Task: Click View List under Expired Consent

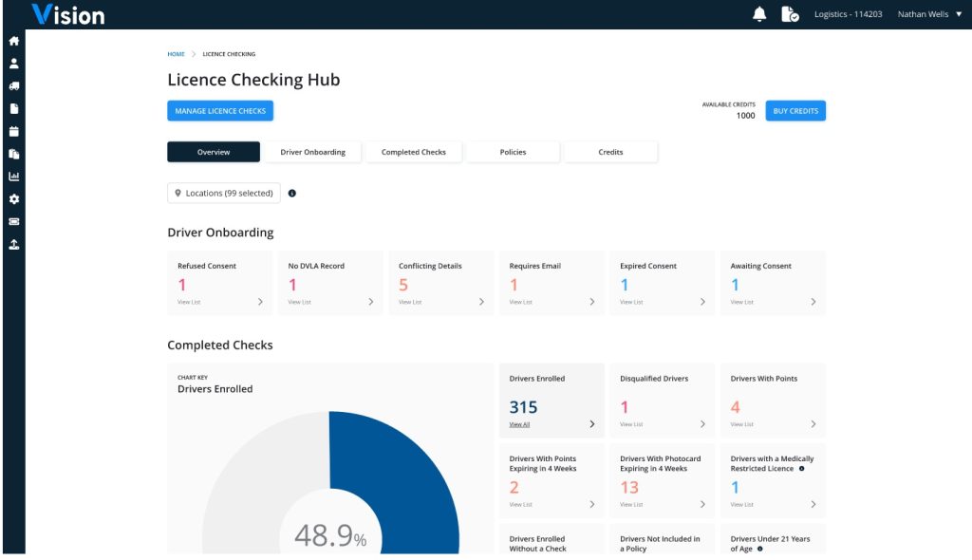Action: coord(631,302)
